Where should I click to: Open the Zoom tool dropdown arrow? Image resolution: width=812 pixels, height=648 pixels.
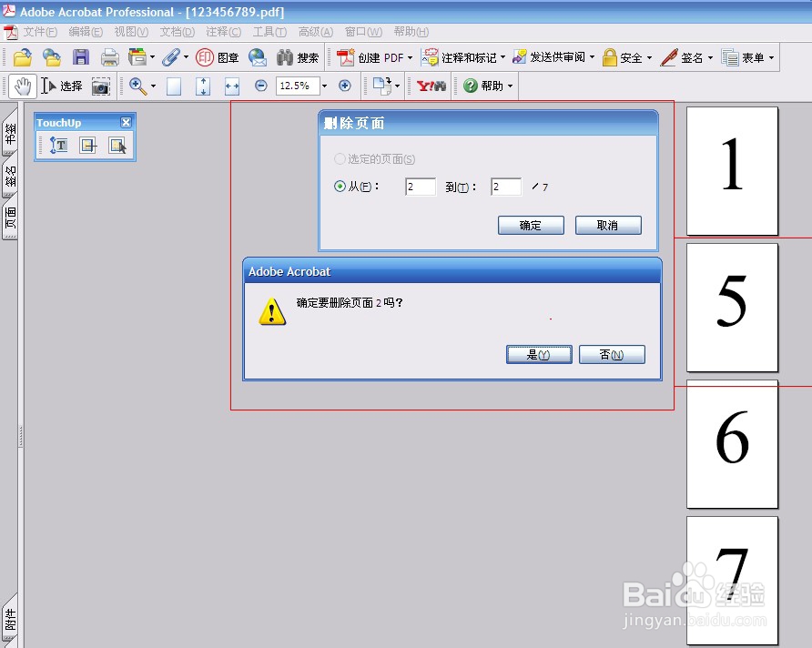153,86
